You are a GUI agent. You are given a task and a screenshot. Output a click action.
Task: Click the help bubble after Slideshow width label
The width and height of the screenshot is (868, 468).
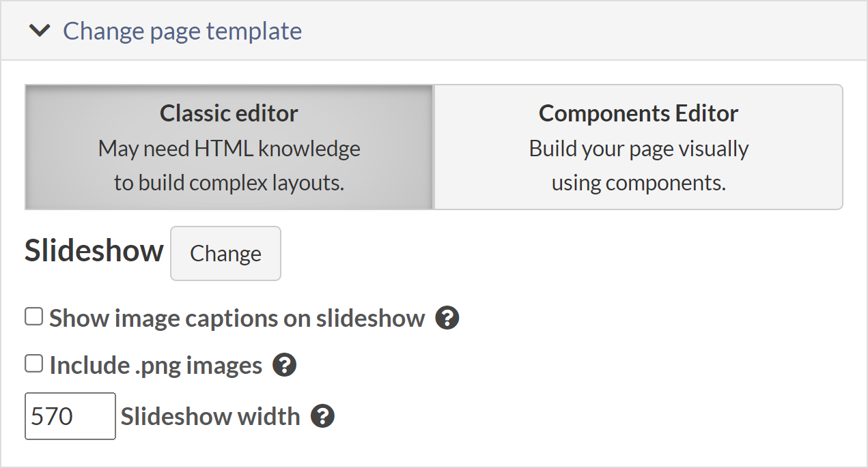pyautogui.click(x=324, y=416)
